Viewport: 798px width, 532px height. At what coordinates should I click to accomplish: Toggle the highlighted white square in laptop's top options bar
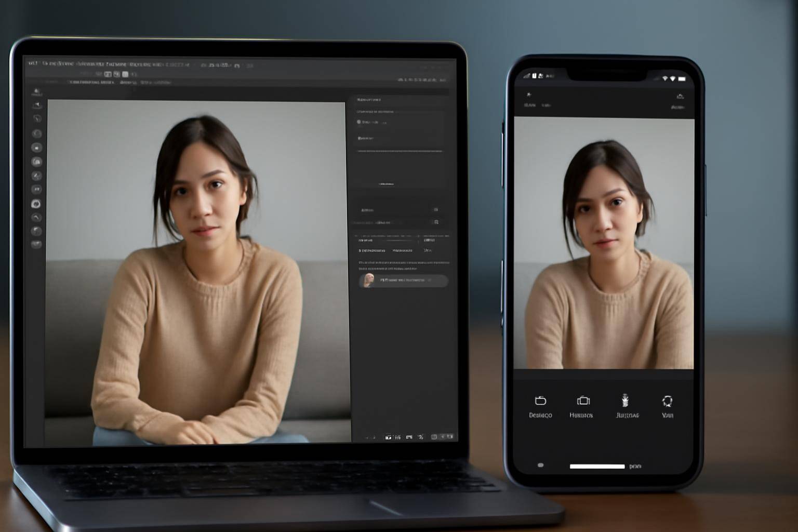(125, 74)
